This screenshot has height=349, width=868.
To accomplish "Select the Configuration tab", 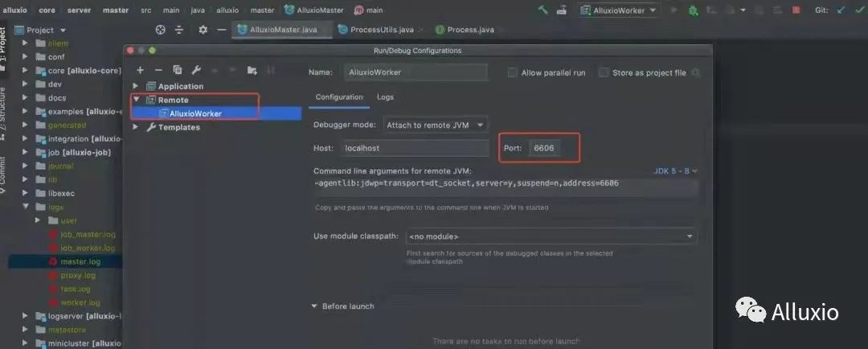I will (339, 97).
